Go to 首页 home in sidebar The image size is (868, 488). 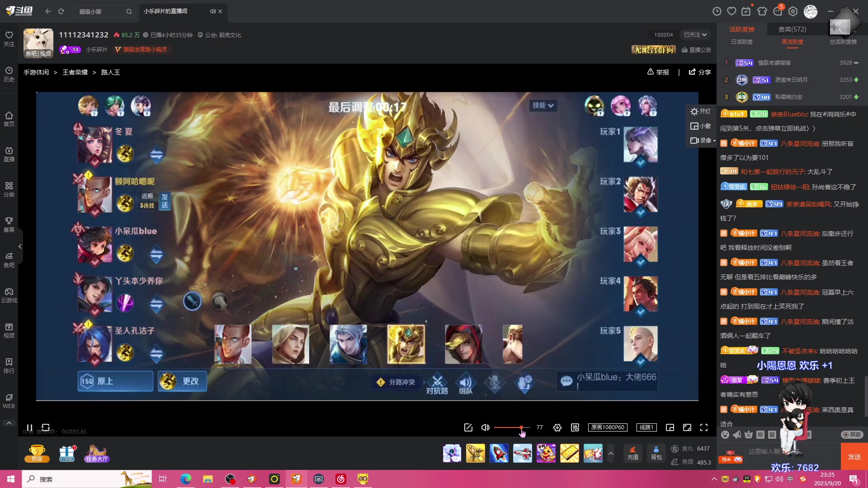(9, 119)
